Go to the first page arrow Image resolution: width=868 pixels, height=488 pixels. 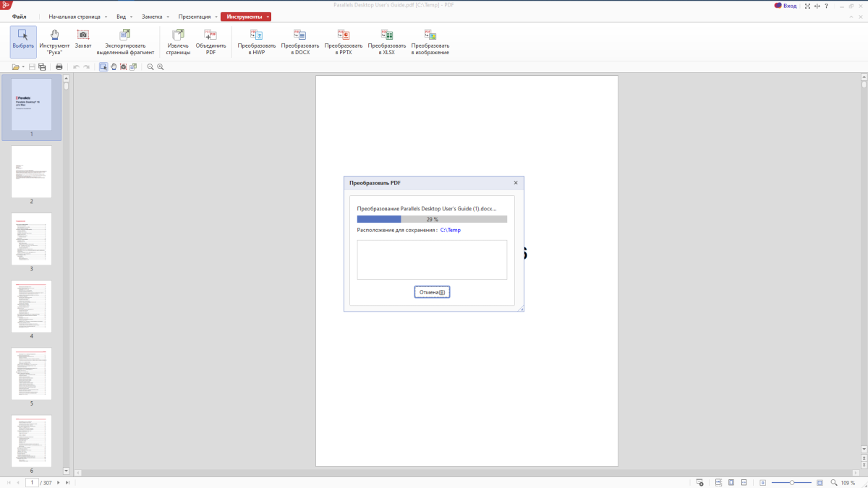(x=9, y=482)
